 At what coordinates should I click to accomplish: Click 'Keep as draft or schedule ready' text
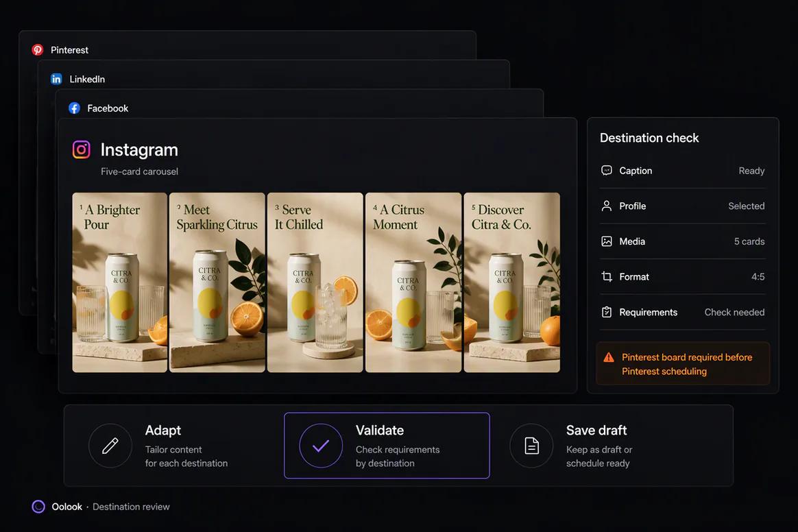coord(599,456)
